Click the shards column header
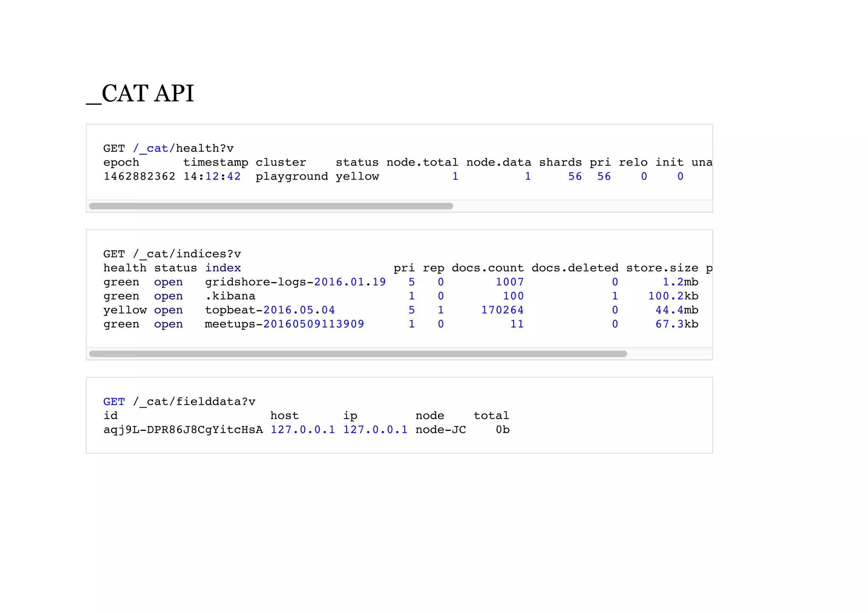Screen dimensions: 868x613 tap(560, 162)
